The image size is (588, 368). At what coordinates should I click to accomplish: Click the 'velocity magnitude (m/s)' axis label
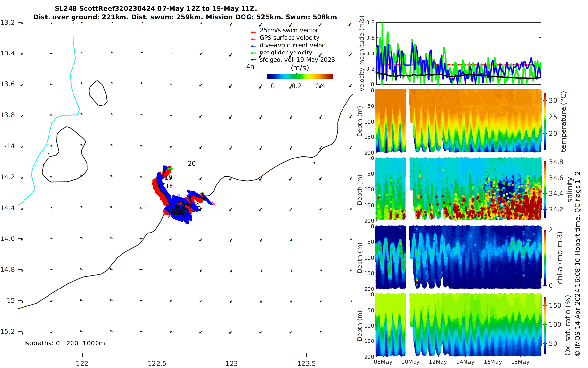[362, 53]
